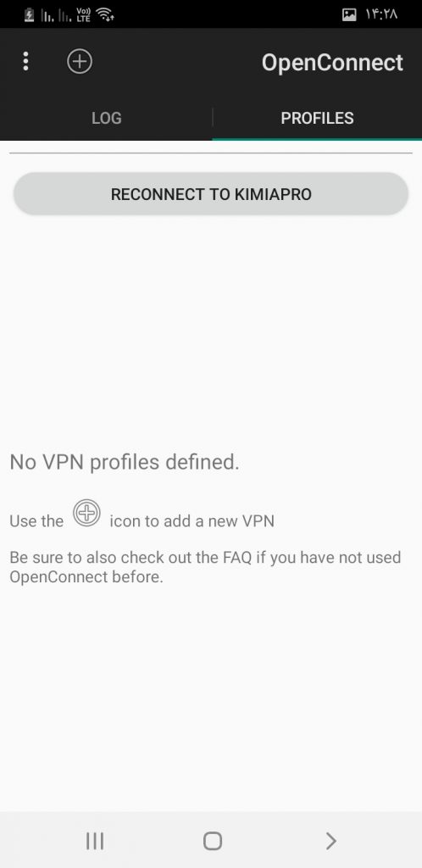
Task: Tap the battery charging status icon
Action: [x=29, y=15]
